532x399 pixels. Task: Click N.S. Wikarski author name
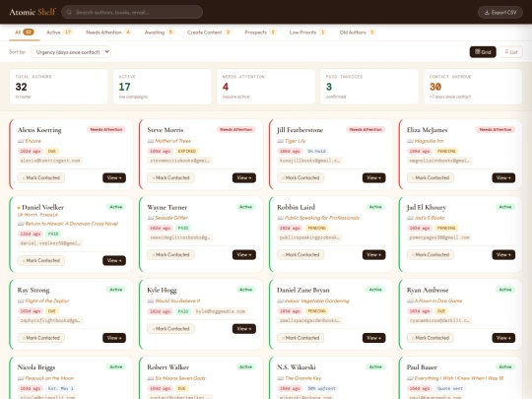[x=297, y=367]
